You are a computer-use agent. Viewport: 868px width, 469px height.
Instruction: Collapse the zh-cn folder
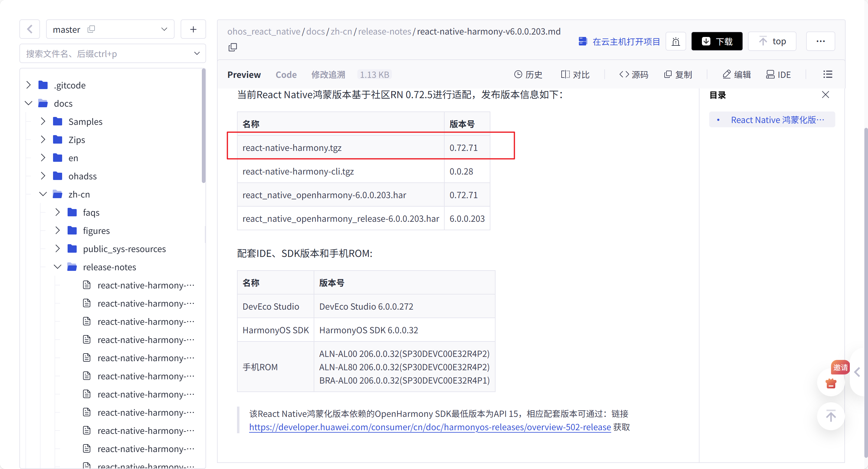coord(43,194)
